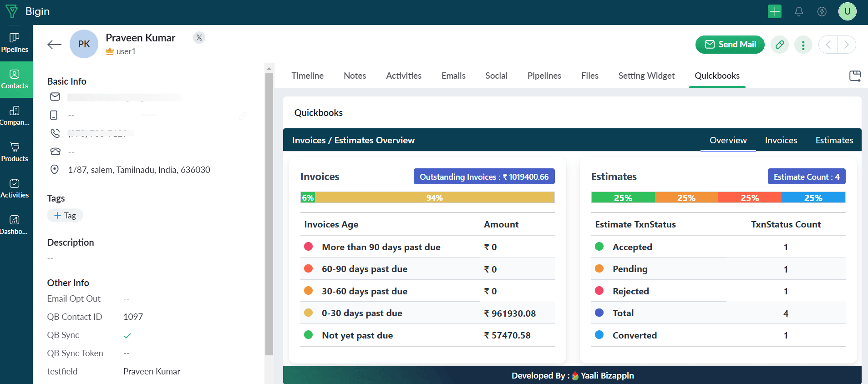The image size is (868, 384).
Task: Open the three-dot more options menu
Action: 803,45
